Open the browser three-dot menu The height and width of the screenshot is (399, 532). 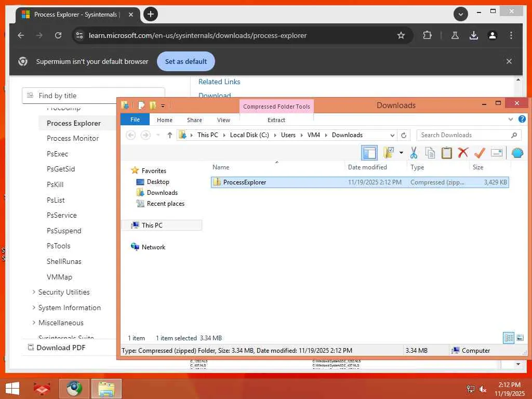[511, 35]
